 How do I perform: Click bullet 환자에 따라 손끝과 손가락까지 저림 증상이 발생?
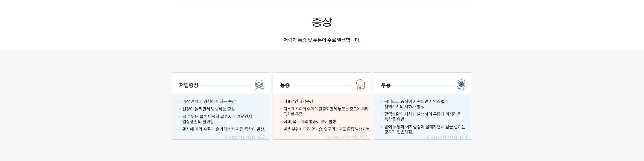point(224,129)
